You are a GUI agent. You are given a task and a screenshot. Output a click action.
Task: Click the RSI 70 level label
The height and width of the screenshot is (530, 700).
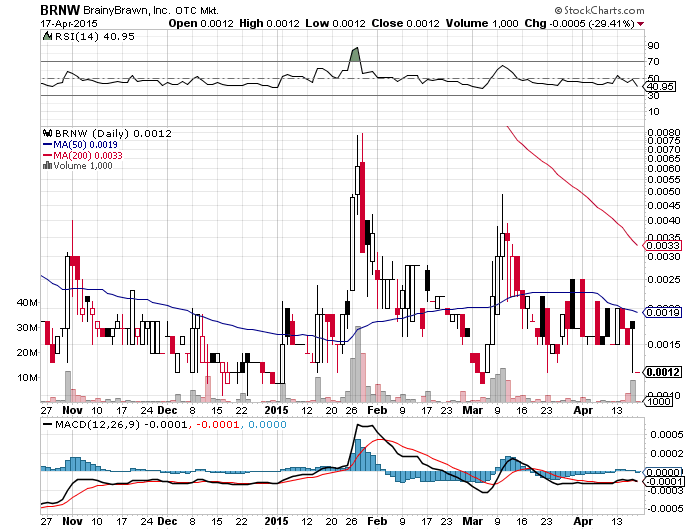(x=654, y=61)
